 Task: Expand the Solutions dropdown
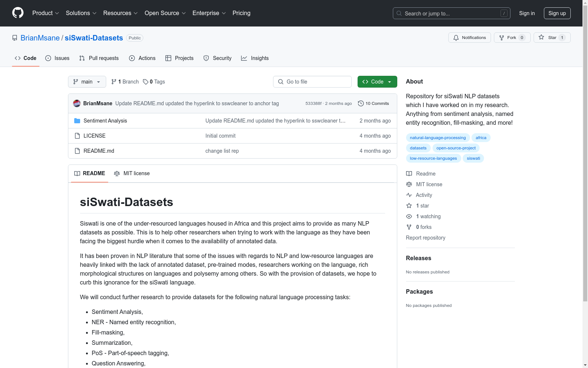[x=81, y=13]
